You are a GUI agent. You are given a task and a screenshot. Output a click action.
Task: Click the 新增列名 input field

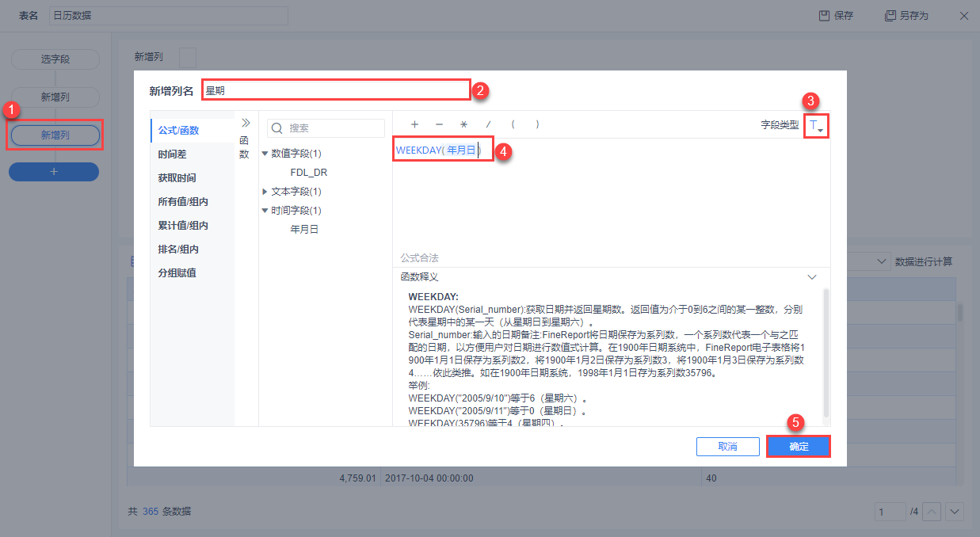pos(336,90)
